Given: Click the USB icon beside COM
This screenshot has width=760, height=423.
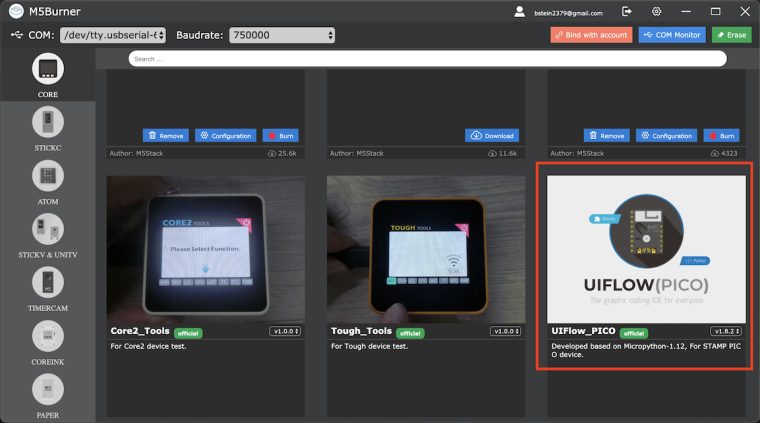Looking at the screenshot, I should pyautogui.click(x=17, y=35).
